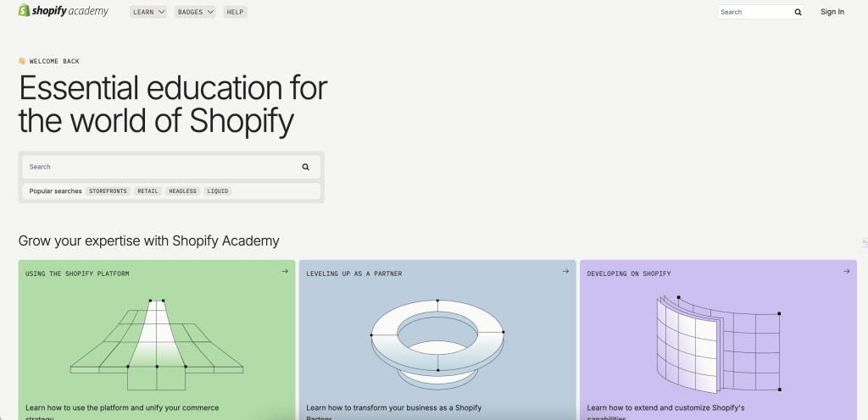Viewport: 868px width, 420px height.
Task: Click arrow icon on Leveling Up as Partner card
Action: (x=565, y=272)
